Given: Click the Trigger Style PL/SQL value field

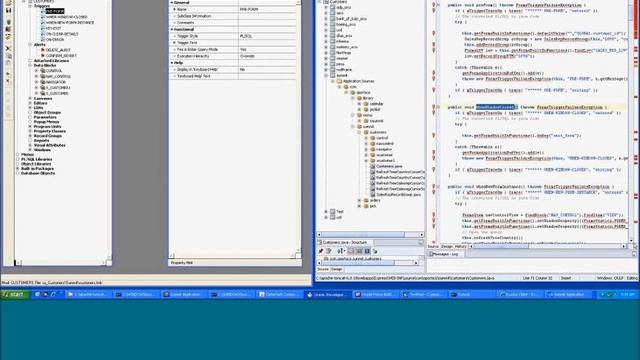Looking at the screenshot, I should 267,36.
